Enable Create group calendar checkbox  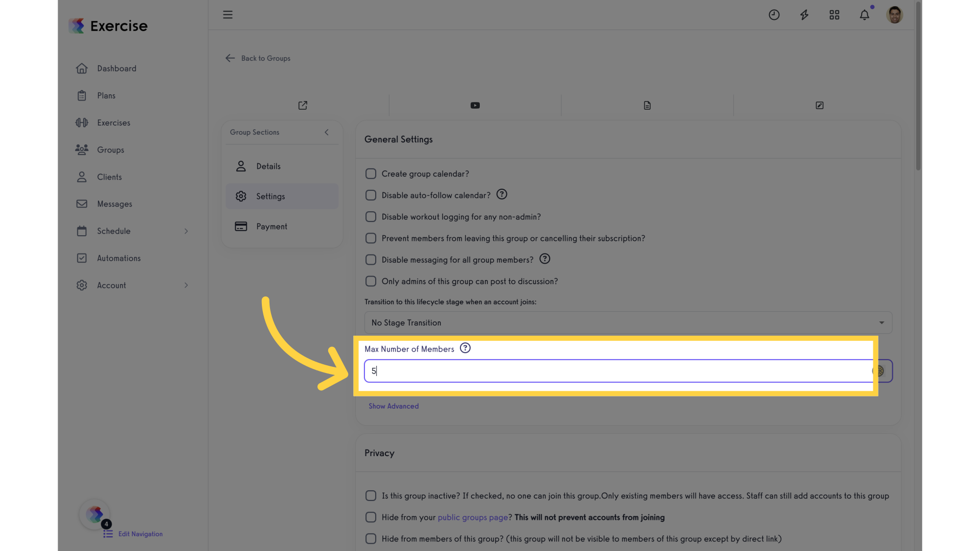[371, 174]
